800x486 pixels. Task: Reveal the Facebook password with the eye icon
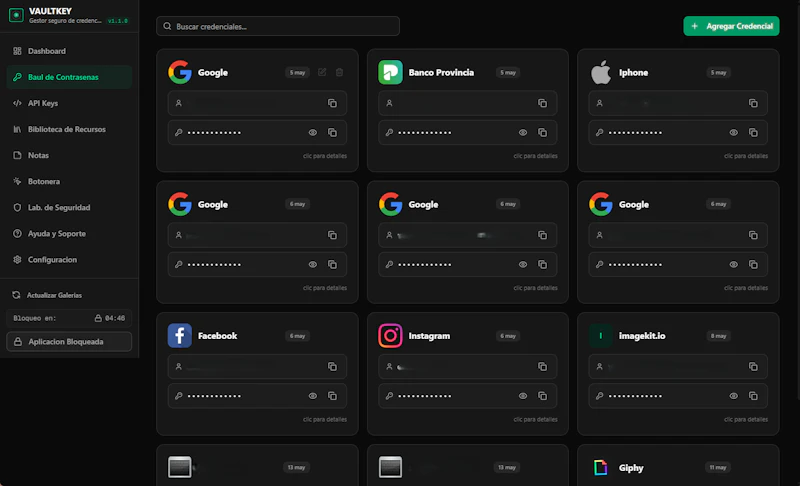[x=313, y=396]
